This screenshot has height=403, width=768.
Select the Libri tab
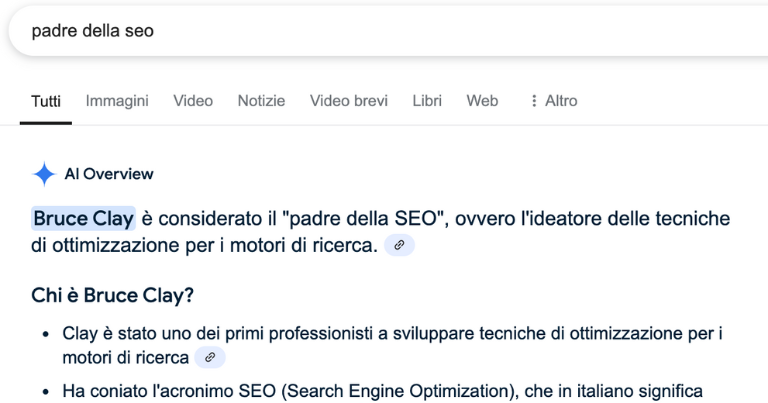427,101
